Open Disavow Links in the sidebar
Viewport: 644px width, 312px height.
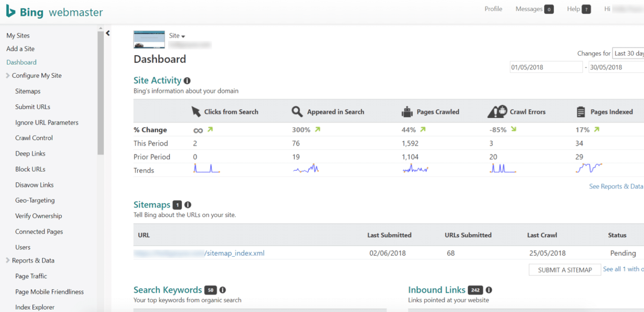[x=34, y=185]
